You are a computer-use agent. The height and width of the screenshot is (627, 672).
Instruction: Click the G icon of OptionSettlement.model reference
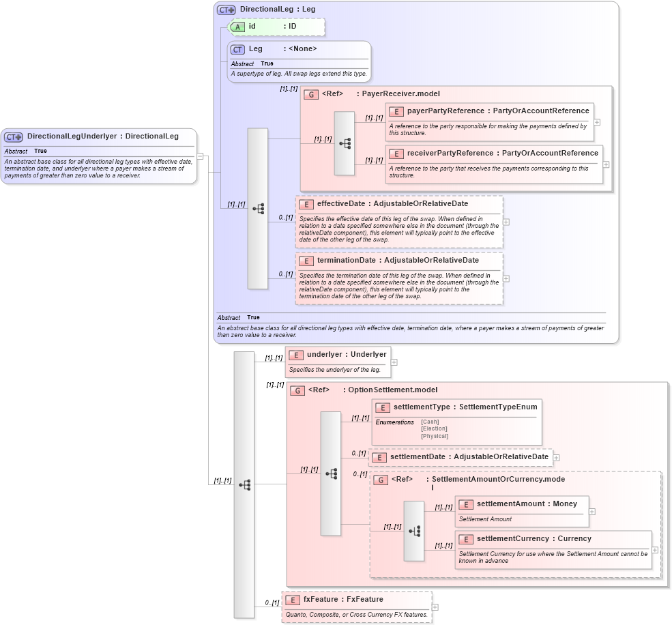tap(297, 390)
